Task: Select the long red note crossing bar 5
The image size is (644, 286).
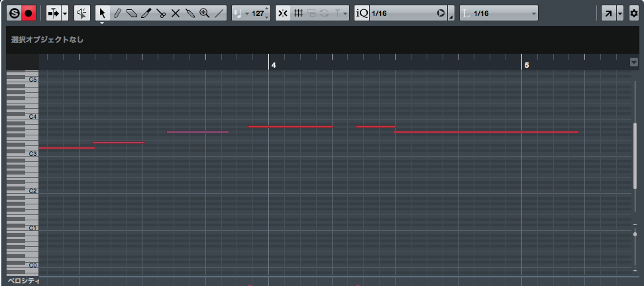Action: coord(486,132)
